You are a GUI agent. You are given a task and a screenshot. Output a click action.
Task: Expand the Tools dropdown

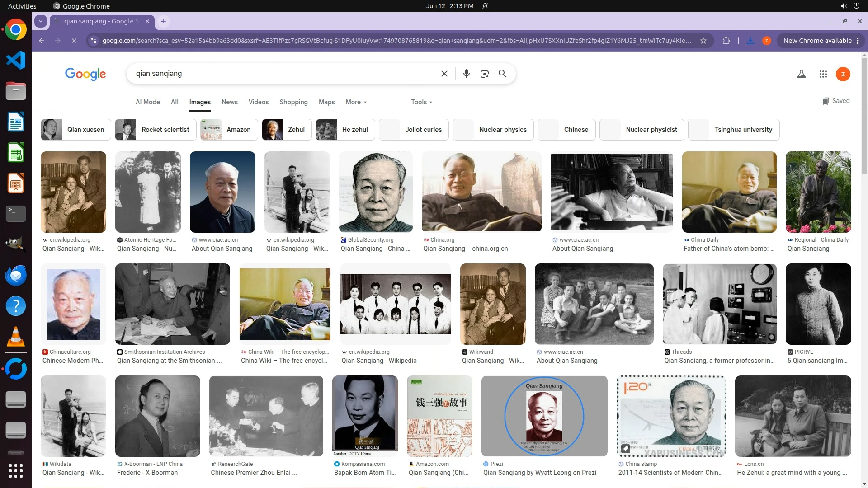(421, 102)
